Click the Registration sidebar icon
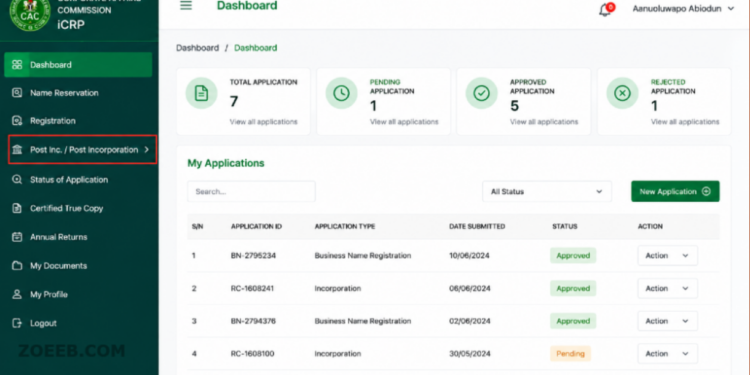This screenshot has height=375, width=750. (17, 121)
